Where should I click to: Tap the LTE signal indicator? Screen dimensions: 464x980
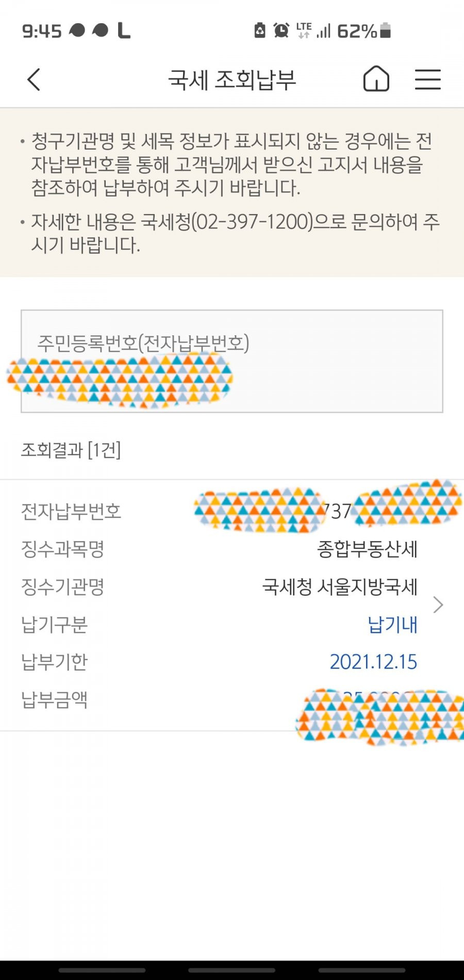pos(304,30)
